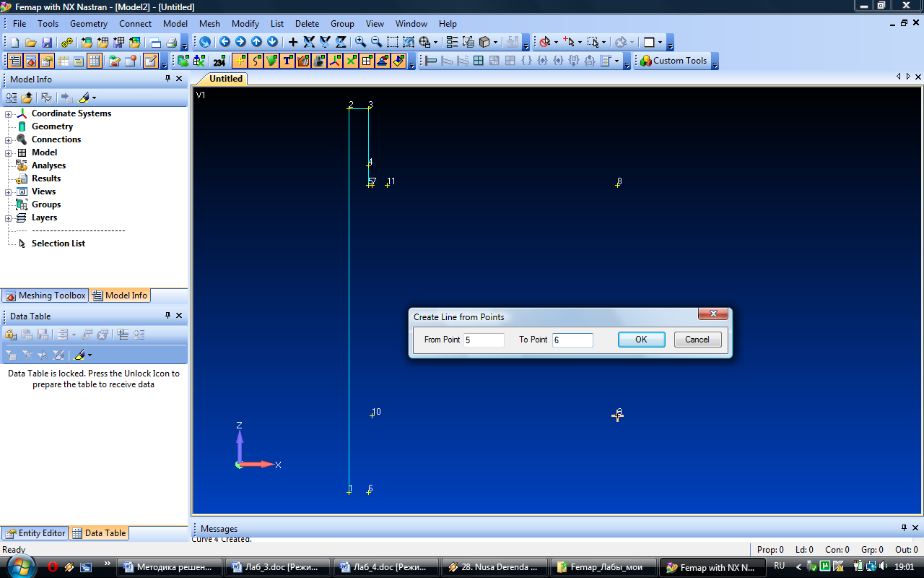Click the Text entity T icon

tap(287, 61)
